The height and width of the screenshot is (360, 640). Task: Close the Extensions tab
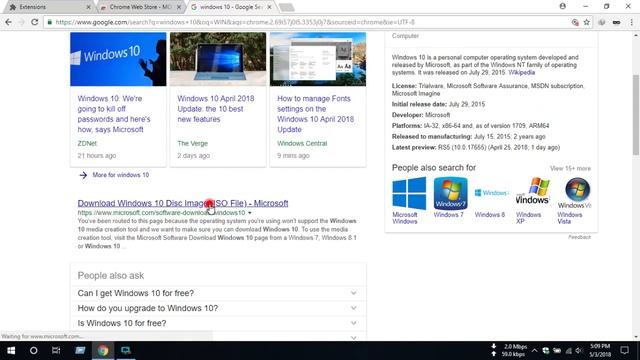click(x=89, y=7)
